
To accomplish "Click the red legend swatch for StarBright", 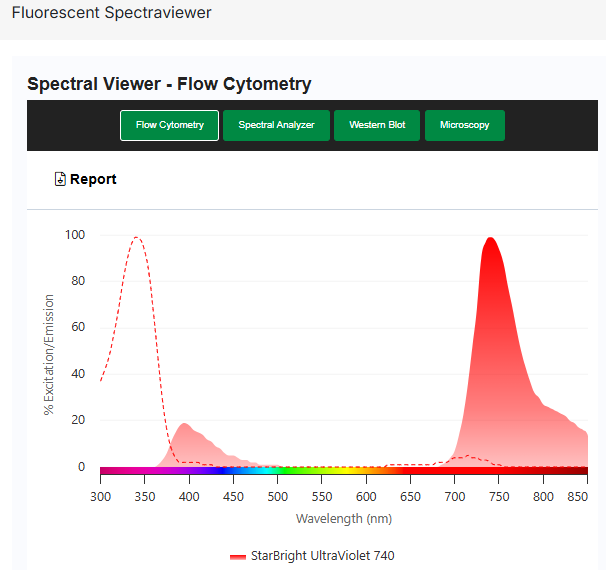I will 237,556.
